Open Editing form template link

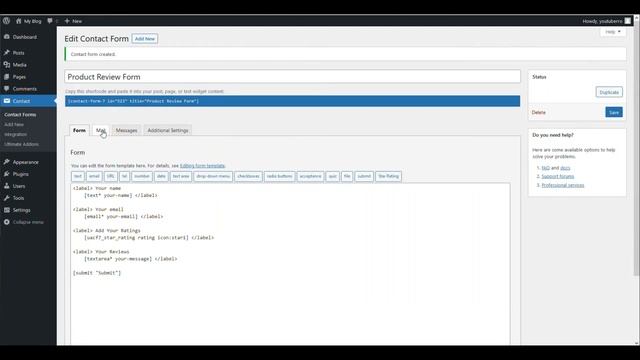point(202,166)
